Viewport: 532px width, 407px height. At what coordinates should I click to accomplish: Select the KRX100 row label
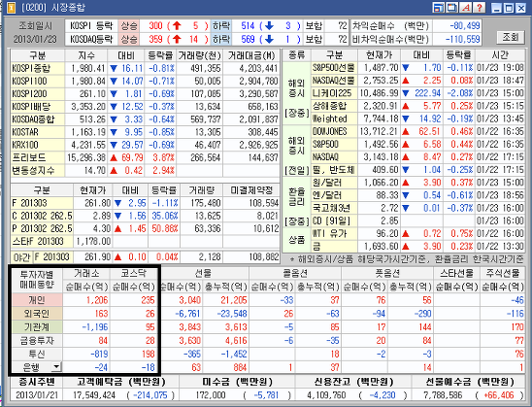(x=37, y=145)
